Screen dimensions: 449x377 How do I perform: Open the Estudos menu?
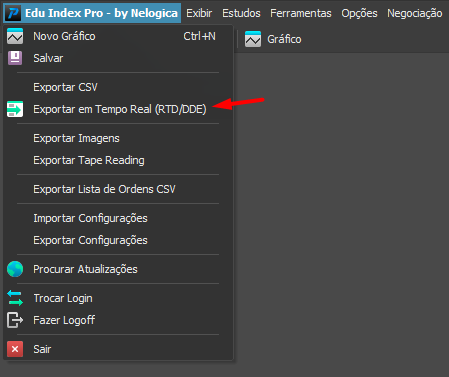241,13
